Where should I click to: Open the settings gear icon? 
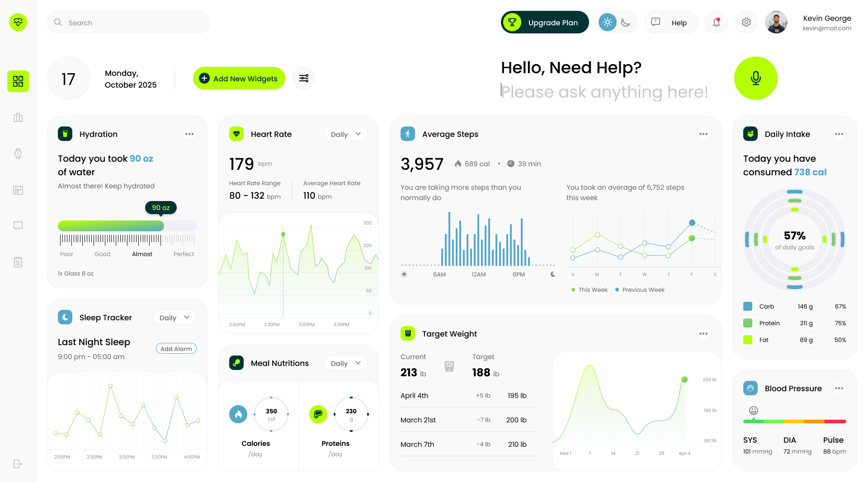point(746,22)
